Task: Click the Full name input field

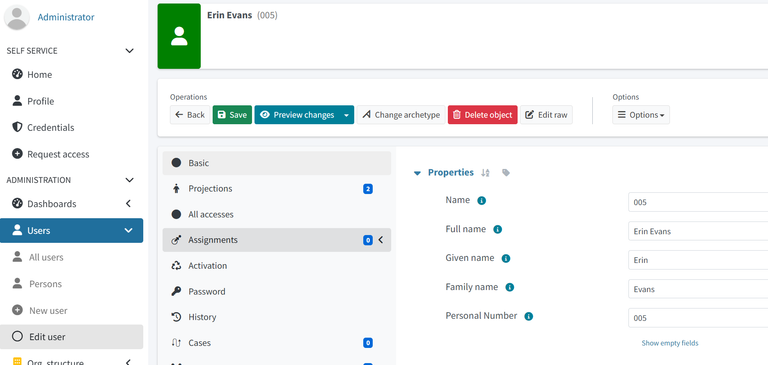Action: 698,231
